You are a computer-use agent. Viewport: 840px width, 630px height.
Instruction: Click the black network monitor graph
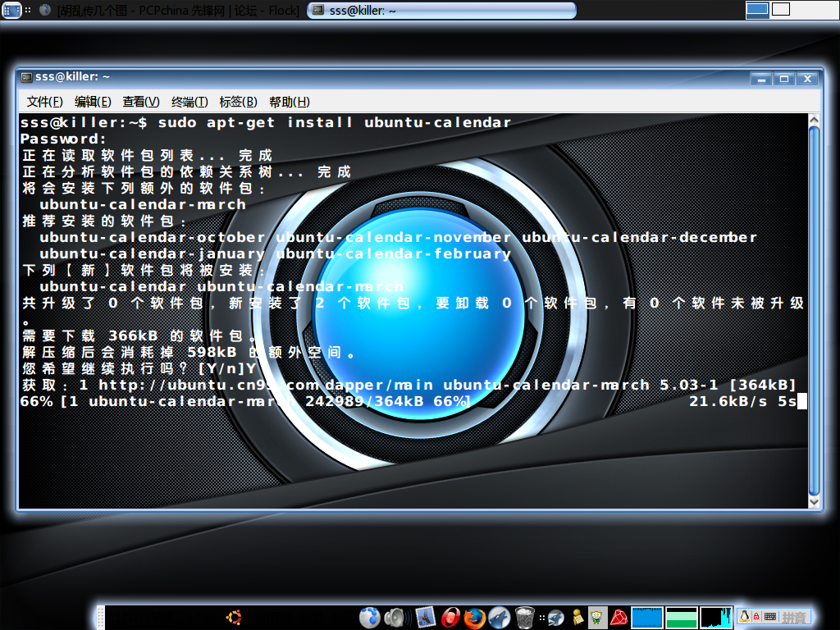point(715,618)
